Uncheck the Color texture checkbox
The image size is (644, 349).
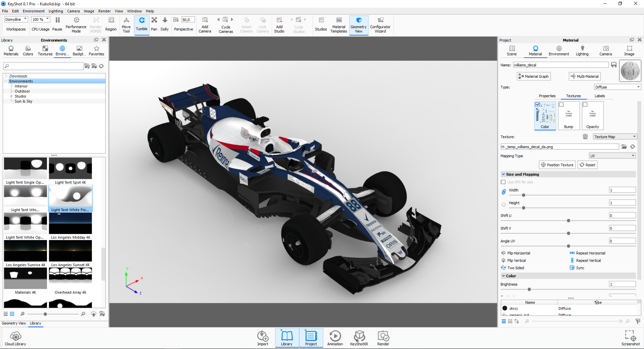tap(538, 105)
